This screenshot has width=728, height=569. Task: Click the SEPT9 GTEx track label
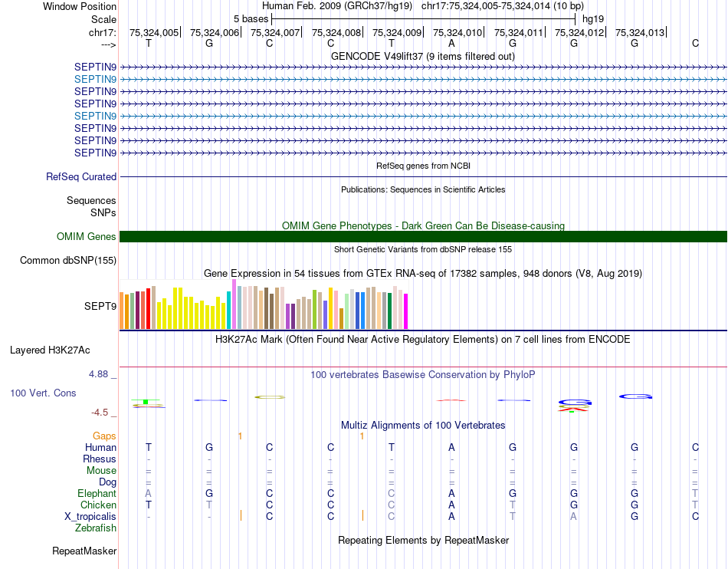coord(100,306)
